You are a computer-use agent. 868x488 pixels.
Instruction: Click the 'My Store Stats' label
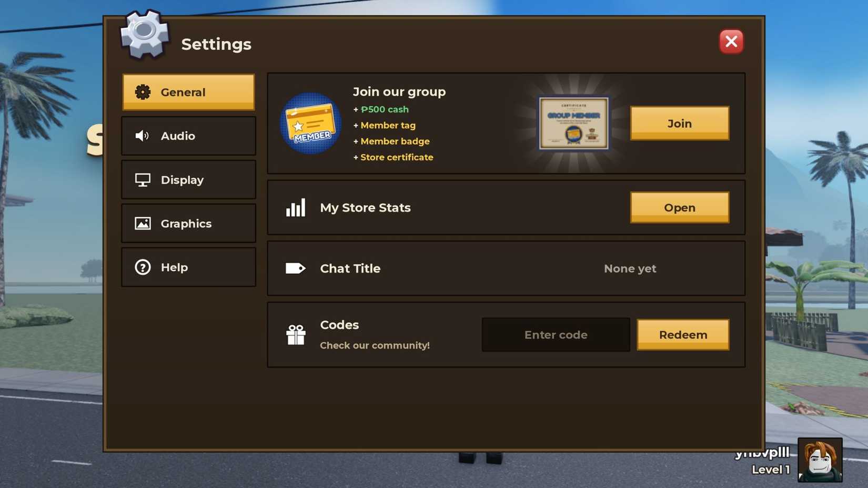click(365, 208)
